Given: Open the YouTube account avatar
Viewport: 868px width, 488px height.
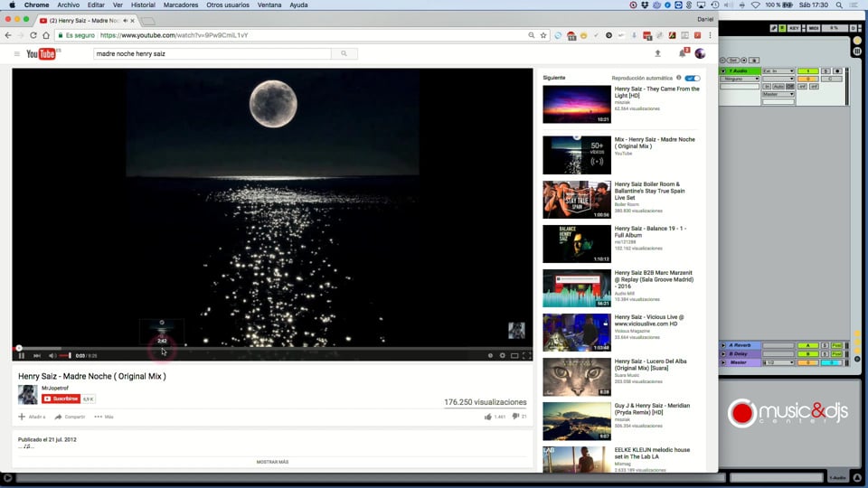Looking at the screenshot, I should point(700,53).
